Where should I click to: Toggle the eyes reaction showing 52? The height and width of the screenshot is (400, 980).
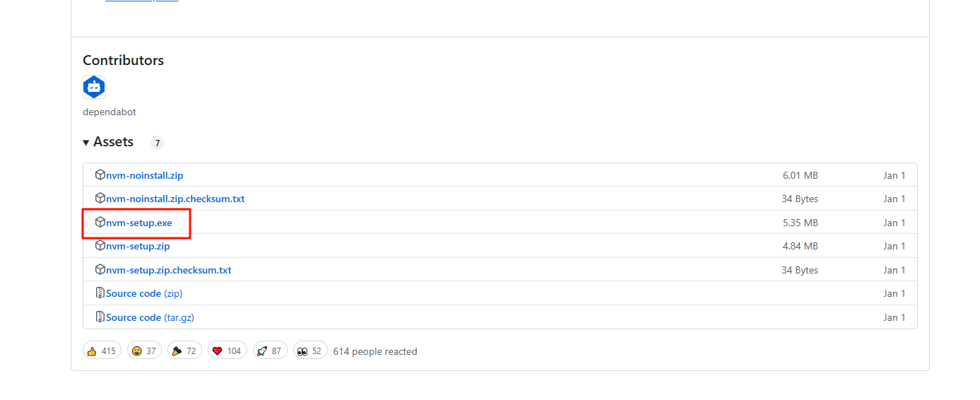pyautogui.click(x=310, y=351)
